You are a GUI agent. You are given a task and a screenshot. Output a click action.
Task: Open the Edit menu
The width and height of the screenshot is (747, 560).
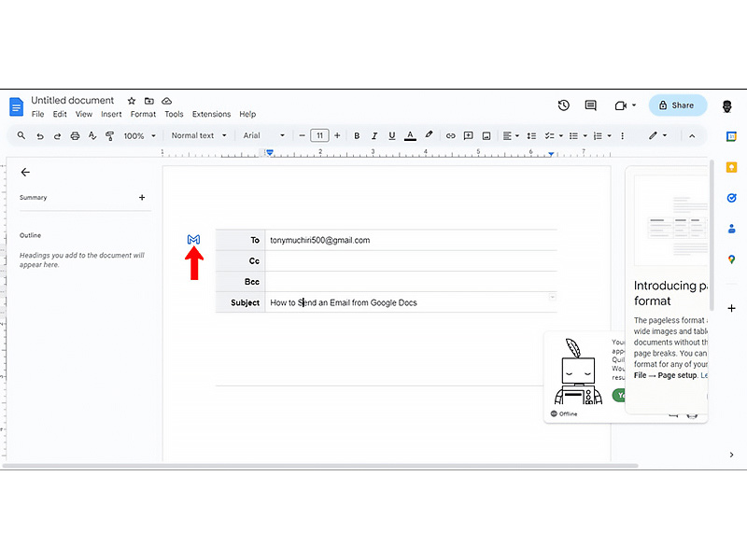(60, 114)
